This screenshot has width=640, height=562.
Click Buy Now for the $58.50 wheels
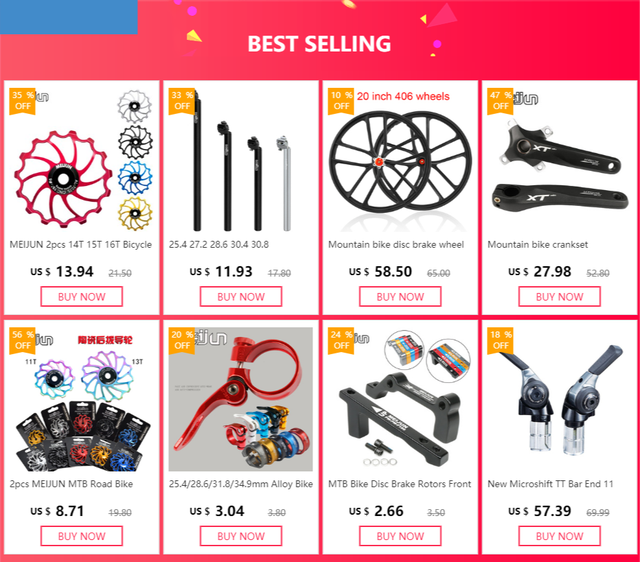coord(400,297)
